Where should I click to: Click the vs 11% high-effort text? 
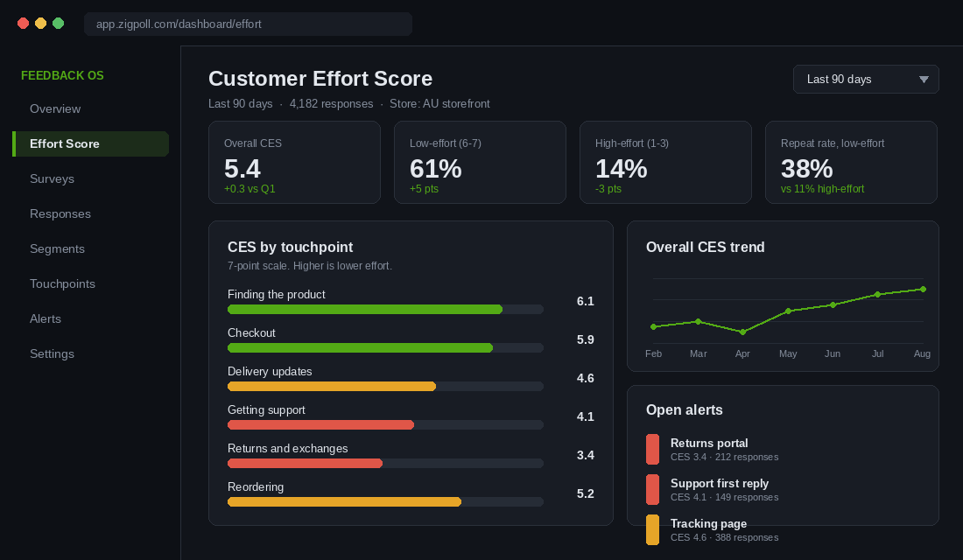tap(822, 188)
